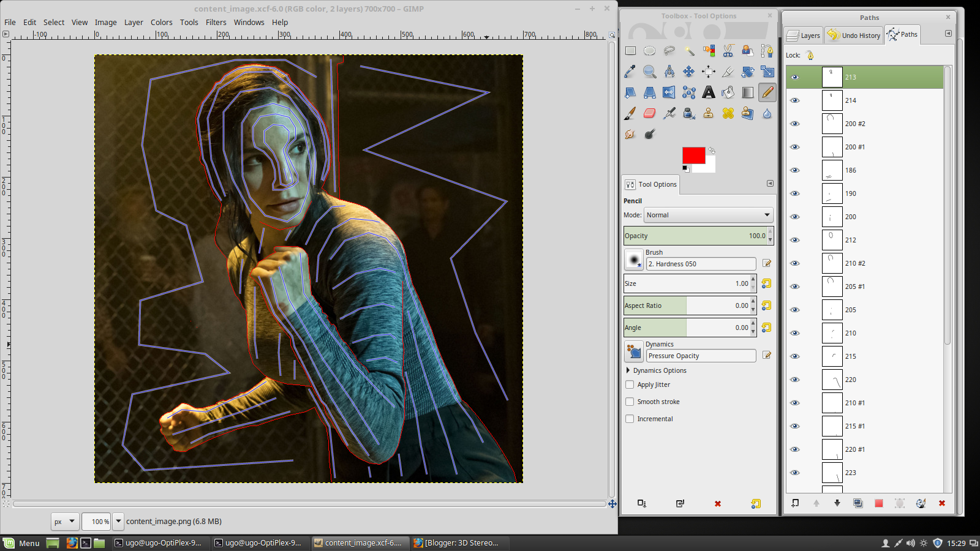The image size is (980, 551).
Task: Open the Mode dropdown set to Normal
Action: (x=708, y=215)
